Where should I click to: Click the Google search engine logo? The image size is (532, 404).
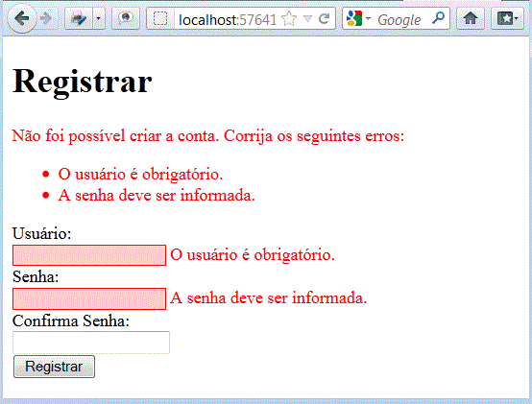pos(354,18)
